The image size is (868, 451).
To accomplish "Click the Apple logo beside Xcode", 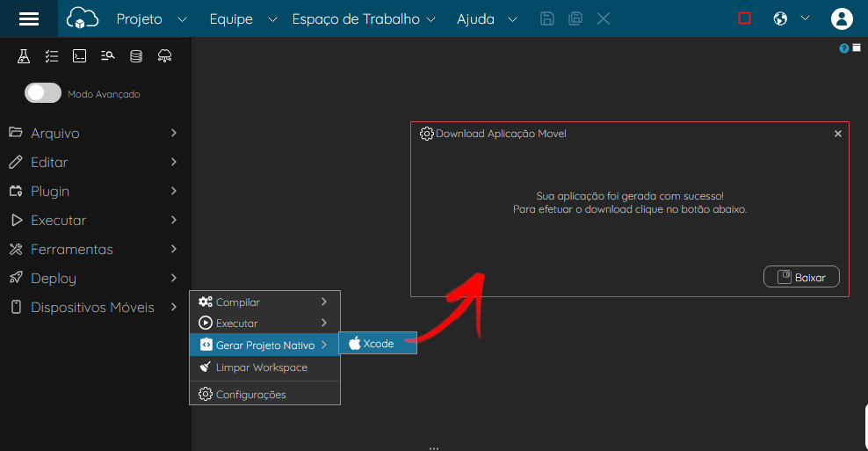I will pyautogui.click(x=354, y=343).
